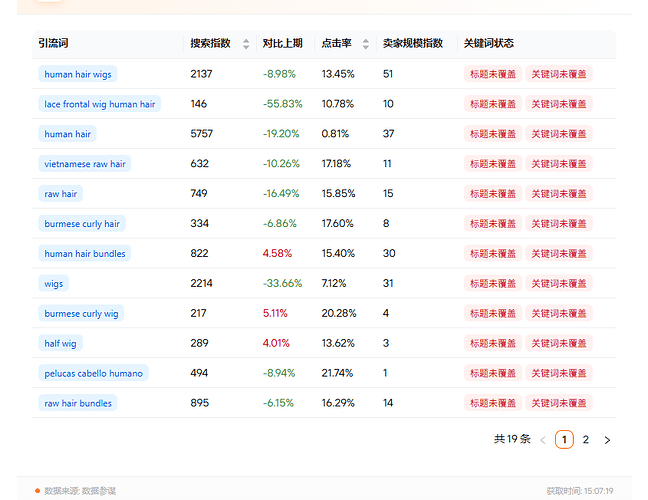Open the 'wigs' keyword tag
The height and width of the screenshot is (500, 648).
click(x=54, y=284)
